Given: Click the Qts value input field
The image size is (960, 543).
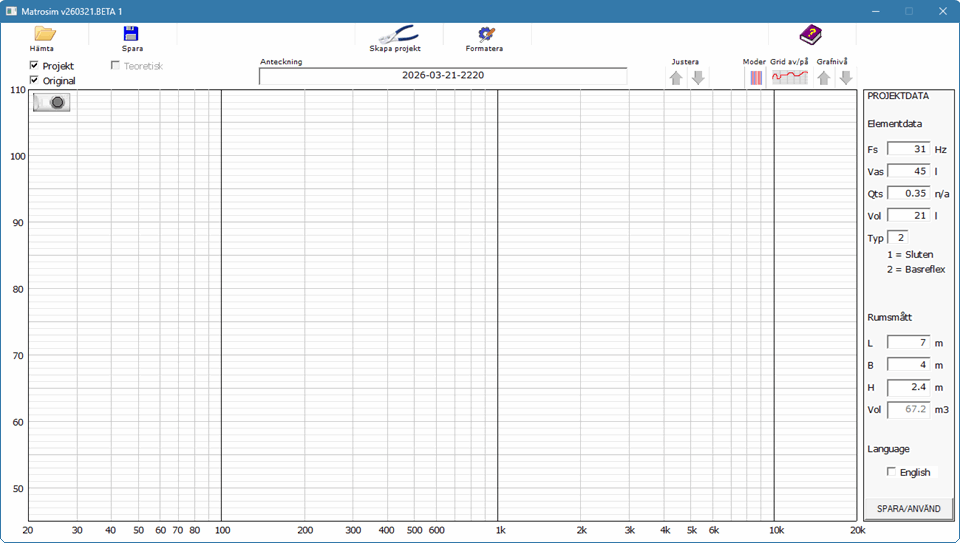Looking at the screenshot, I should 908,193.
